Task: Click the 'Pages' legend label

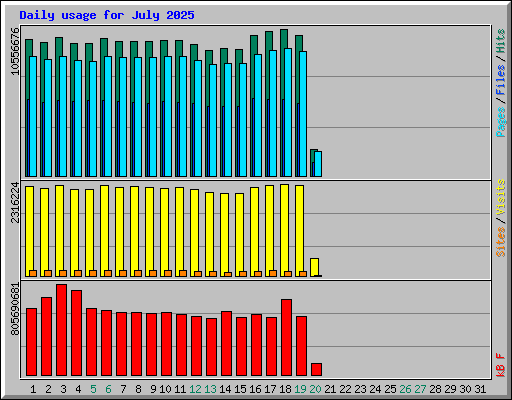Action: coord(501,122)
